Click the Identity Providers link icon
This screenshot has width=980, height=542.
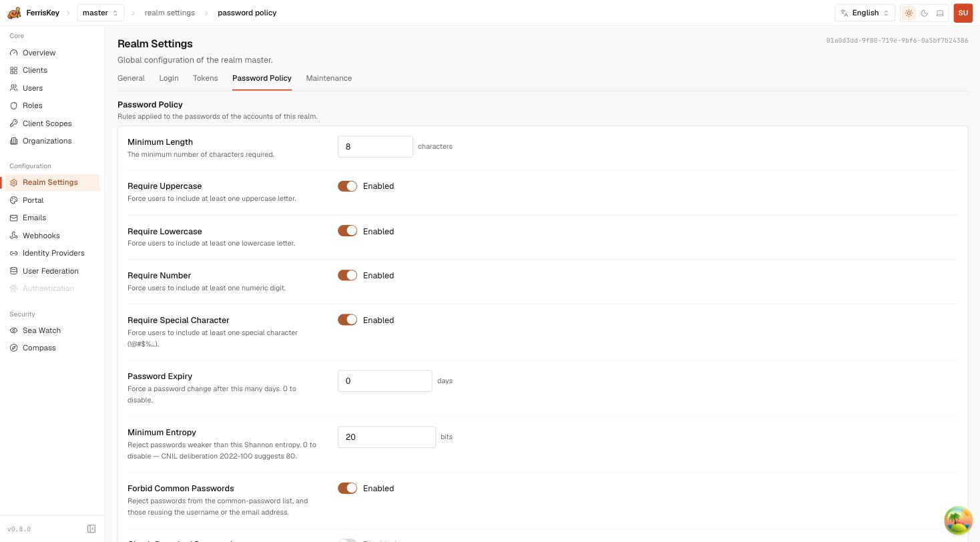click(14, 253)
